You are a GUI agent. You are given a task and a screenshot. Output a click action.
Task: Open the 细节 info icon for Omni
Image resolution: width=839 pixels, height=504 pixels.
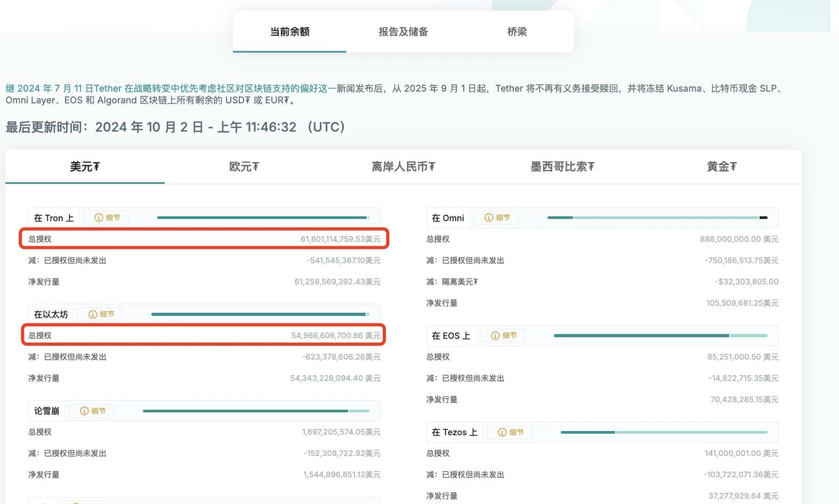497,217
